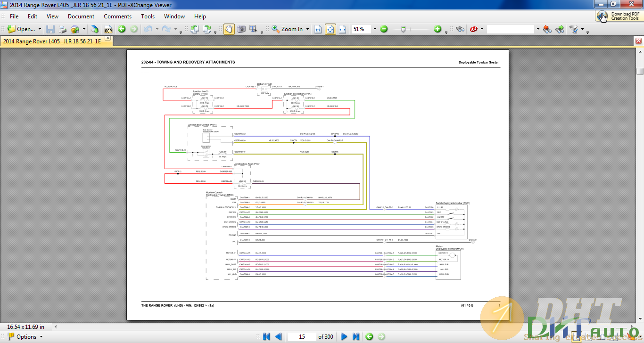Rotate the page counter-clockwise
Image resolution: width=644 pixels, height=343 pixels.
click(195, 29)
